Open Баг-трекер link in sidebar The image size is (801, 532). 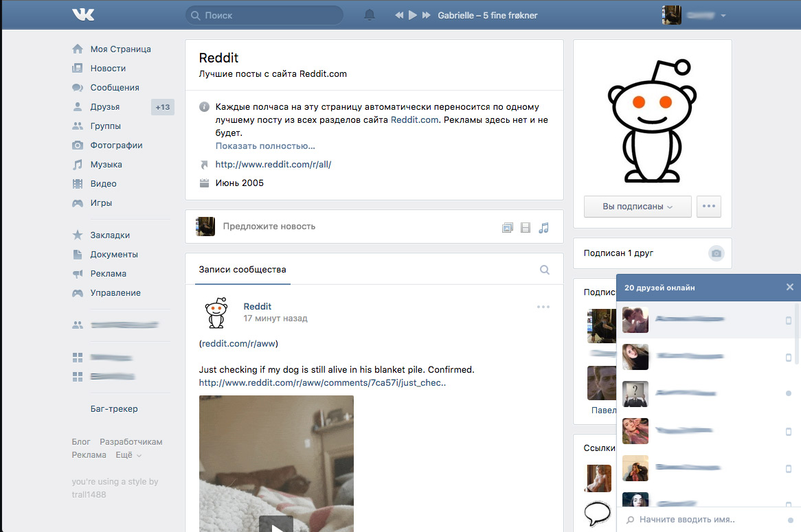tap(114, 409)
